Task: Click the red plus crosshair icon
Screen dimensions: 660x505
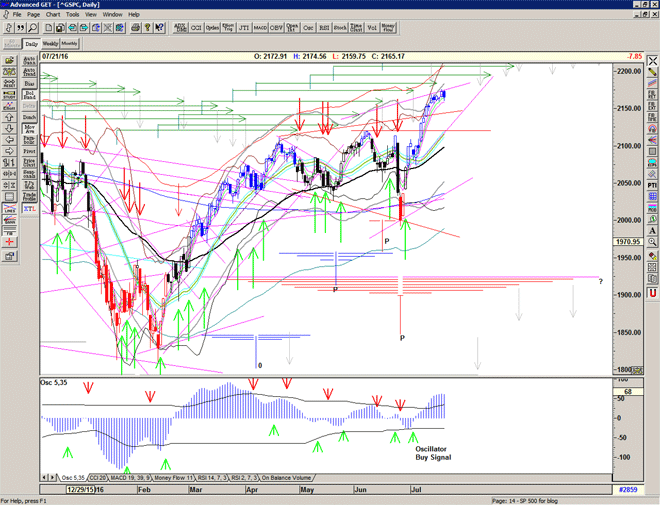Action: click(x=9, y=242)
